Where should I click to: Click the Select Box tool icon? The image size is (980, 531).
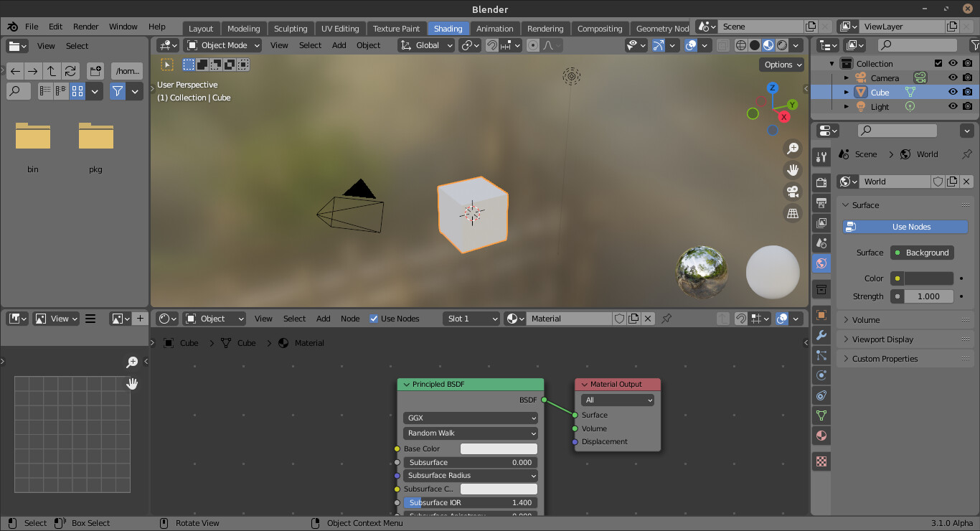pos(167,65)
